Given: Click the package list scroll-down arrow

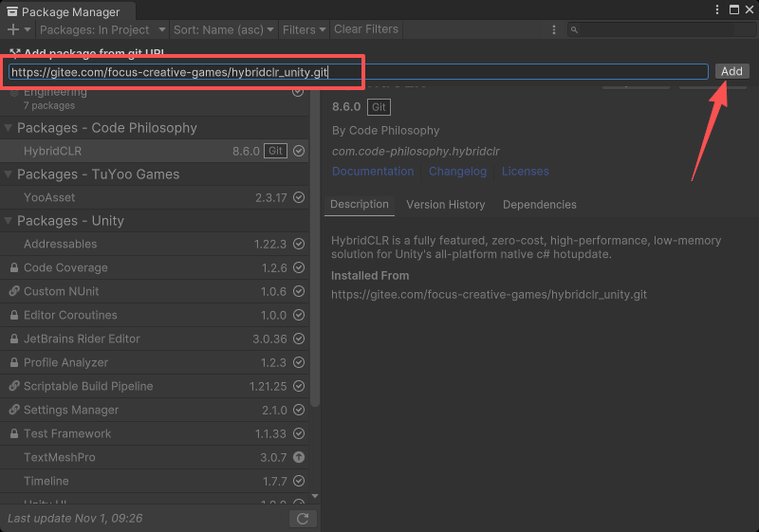Looking at the screenshot, I should coord(315,496).
